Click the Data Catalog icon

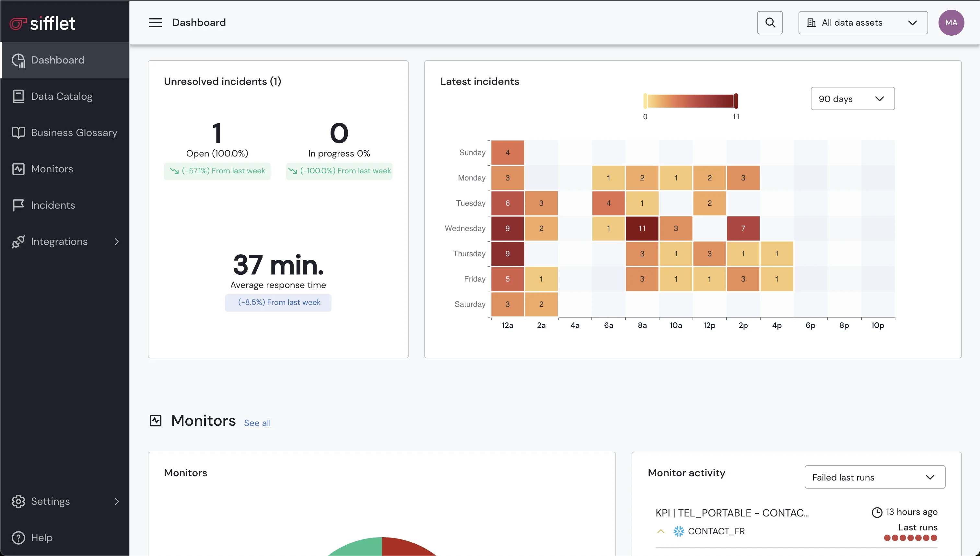(x=18, y=96)
